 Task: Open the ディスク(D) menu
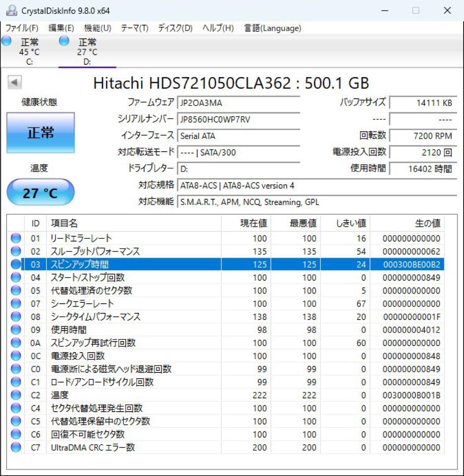176,28
